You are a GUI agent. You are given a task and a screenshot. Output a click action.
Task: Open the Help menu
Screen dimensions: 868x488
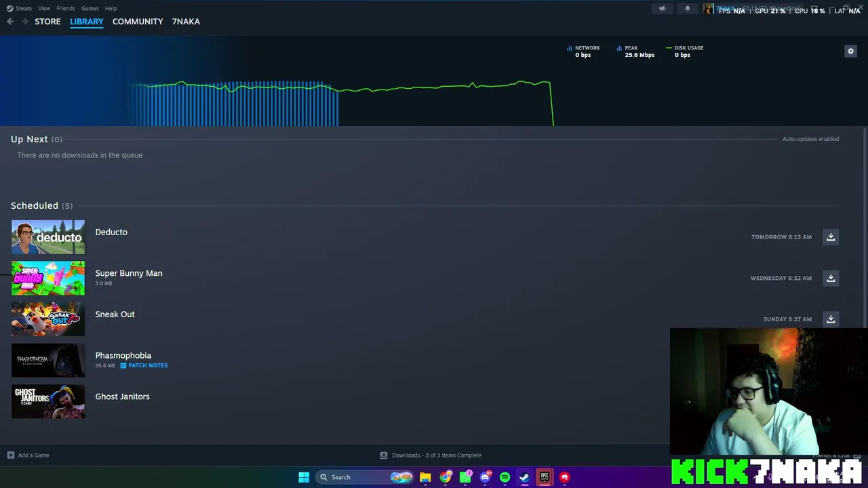coord(111,8)
